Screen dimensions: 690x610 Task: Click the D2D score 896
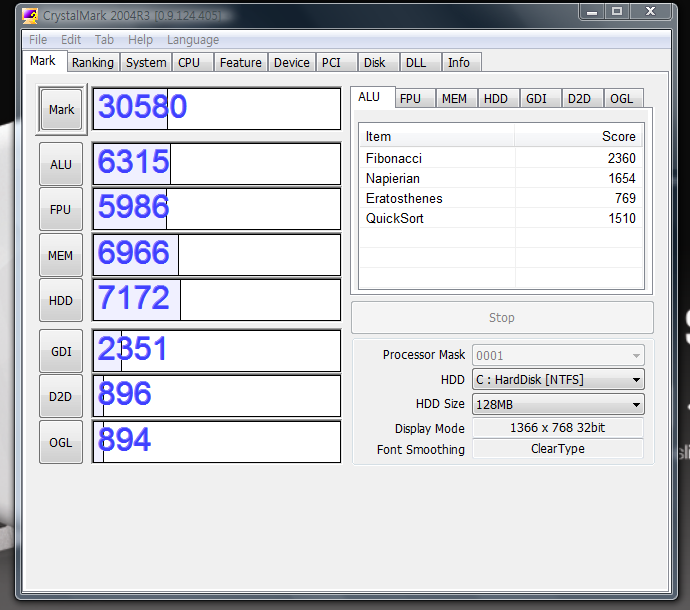pos(125,393)
